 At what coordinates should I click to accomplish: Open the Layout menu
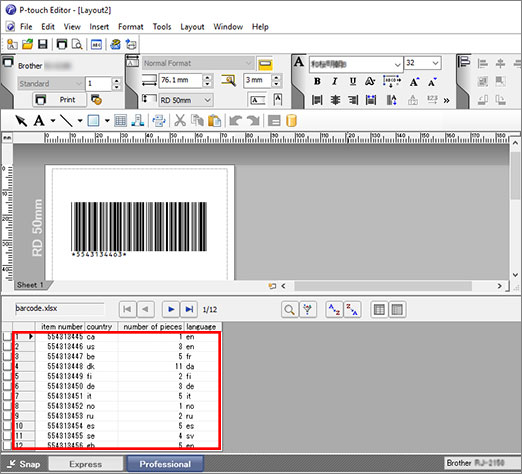click(192, 27)
